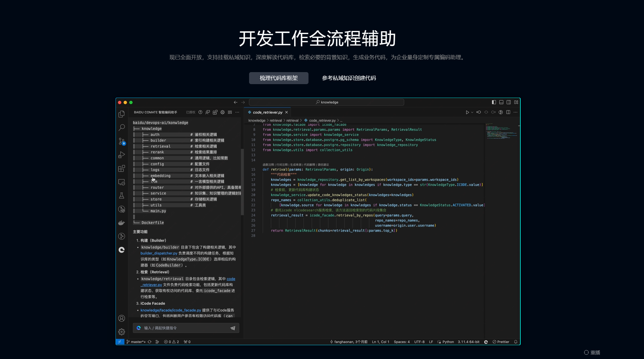Click 'Dockerfile' in the directory tree

pyautogui.click(x=152, y=223)
